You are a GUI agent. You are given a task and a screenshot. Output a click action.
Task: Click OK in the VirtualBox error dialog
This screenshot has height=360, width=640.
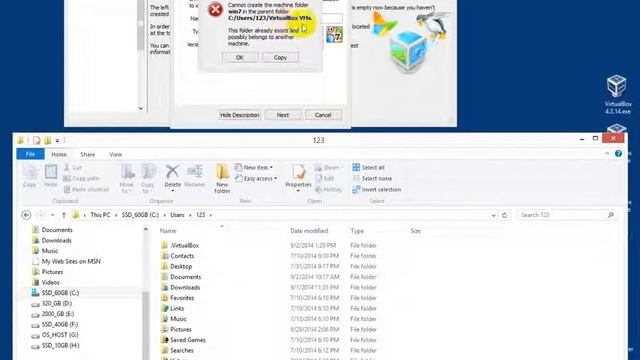point(240,58)
